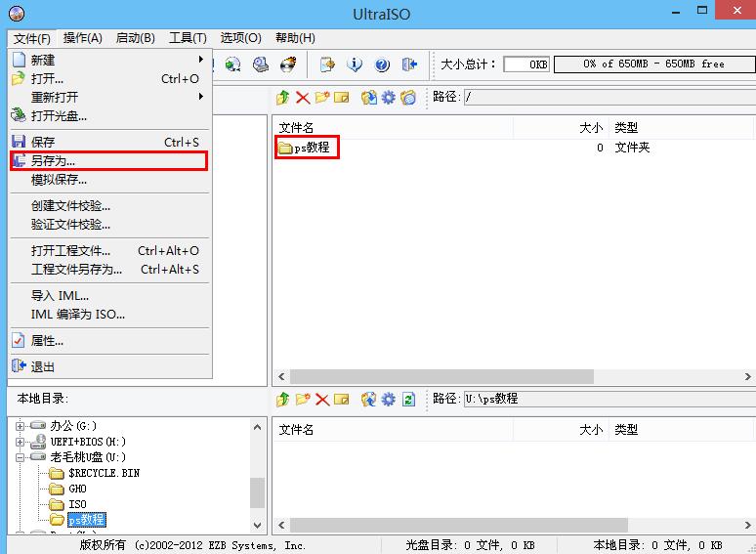Click the image path input field
Screen dimensions: 756x554
click(x=608, y=97)
